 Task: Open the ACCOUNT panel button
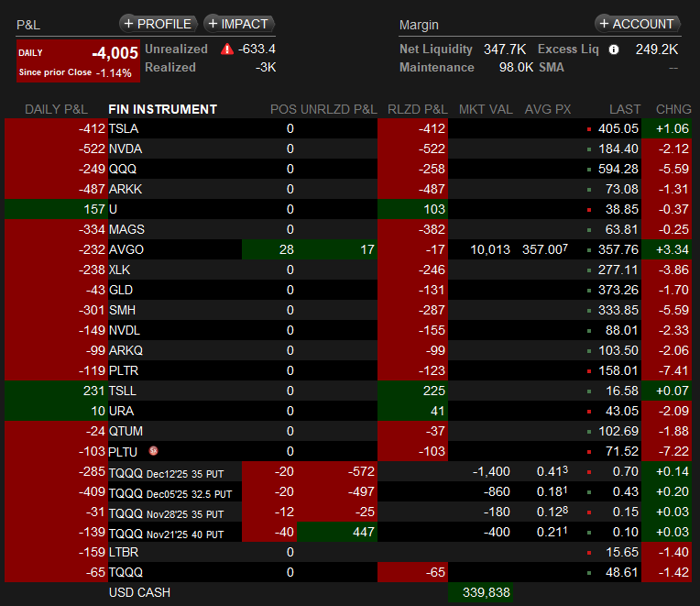click(x=637, y=24)
